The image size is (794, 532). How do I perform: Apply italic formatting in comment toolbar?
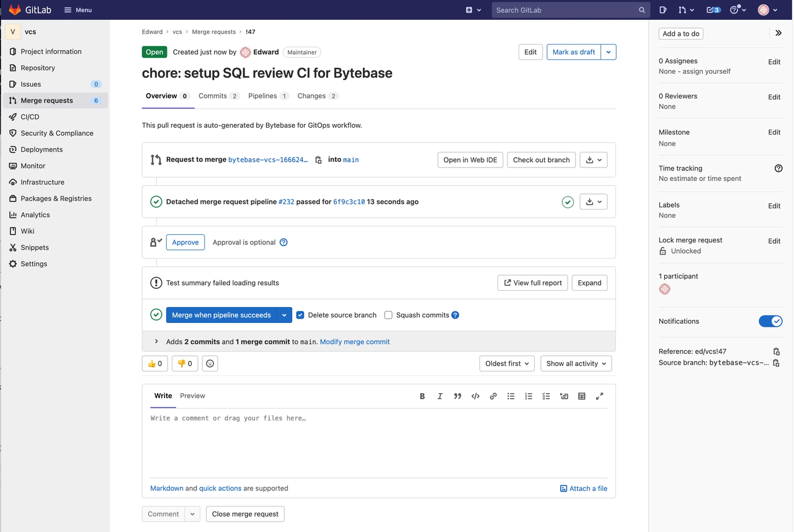pyautogui.click(x=440, y=396)
